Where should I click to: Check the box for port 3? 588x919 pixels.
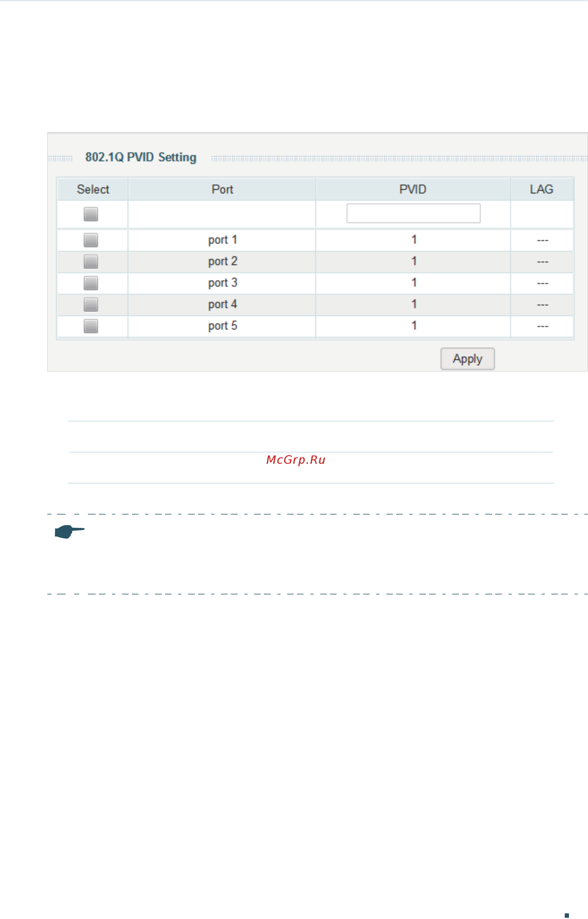coord(91,283)
